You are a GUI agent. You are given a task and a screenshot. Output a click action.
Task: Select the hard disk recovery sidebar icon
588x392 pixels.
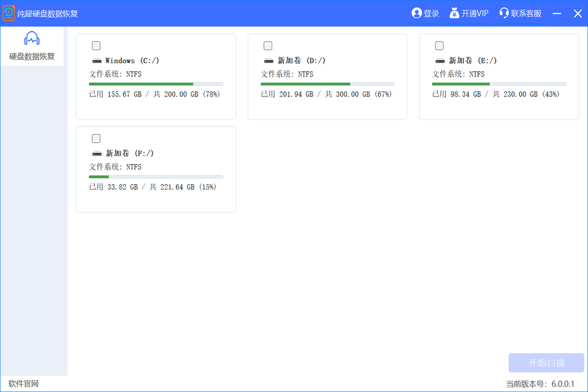point(32,39)
